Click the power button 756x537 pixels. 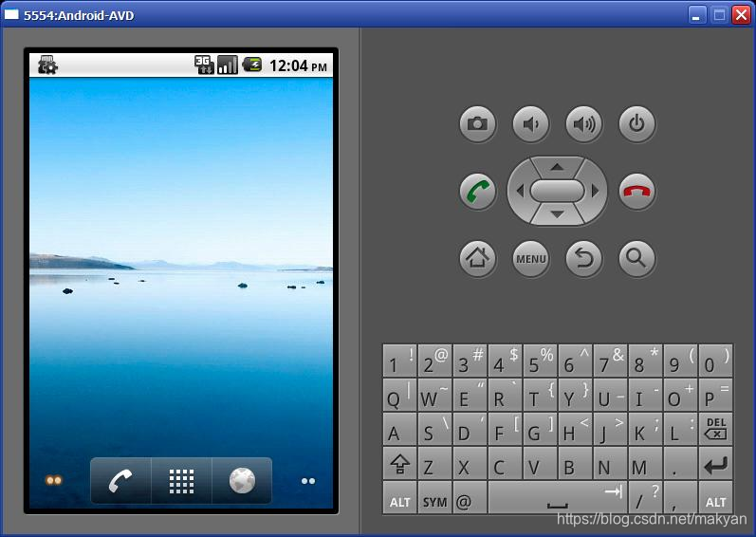[636, 124]
